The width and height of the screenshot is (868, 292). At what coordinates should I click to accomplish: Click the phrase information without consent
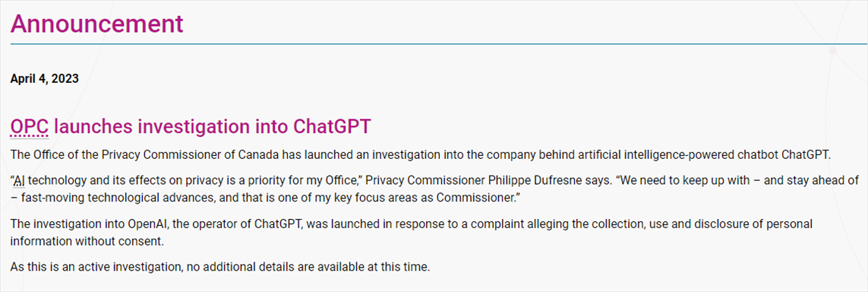87,241
